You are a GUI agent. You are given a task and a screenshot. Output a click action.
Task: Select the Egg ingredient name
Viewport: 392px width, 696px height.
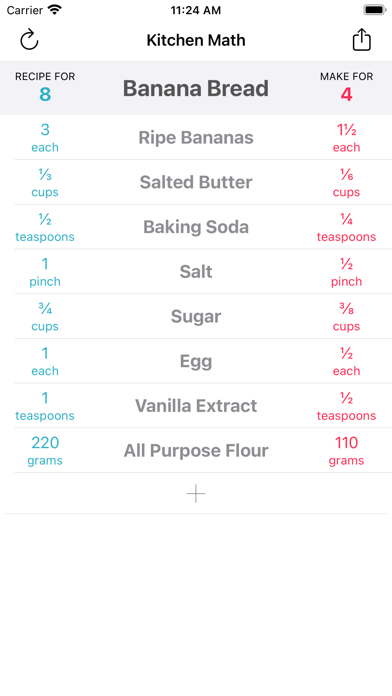pos(196,361)
